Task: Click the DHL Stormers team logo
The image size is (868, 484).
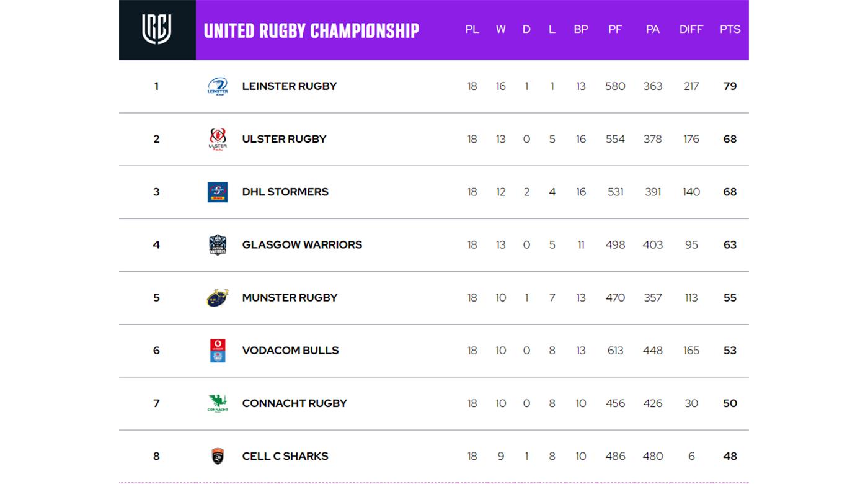Action: tap(218, 192)
